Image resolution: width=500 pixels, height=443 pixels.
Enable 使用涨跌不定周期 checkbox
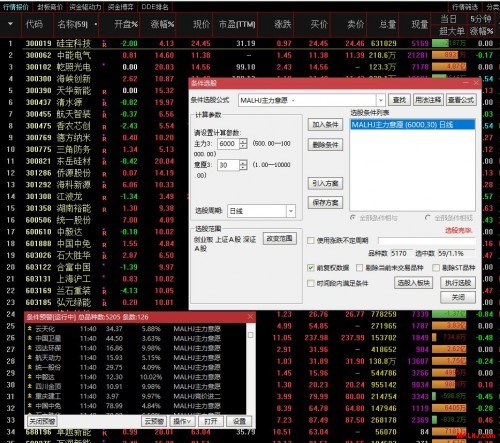pyautogui.click(x=311, y=240)
